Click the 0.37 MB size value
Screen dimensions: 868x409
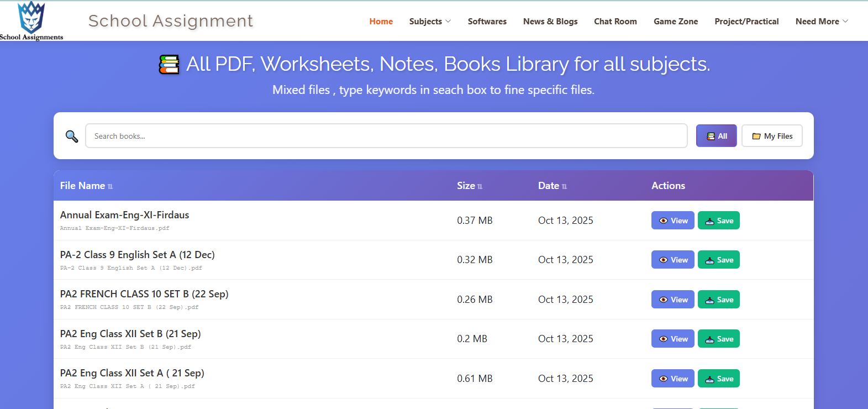475,221
